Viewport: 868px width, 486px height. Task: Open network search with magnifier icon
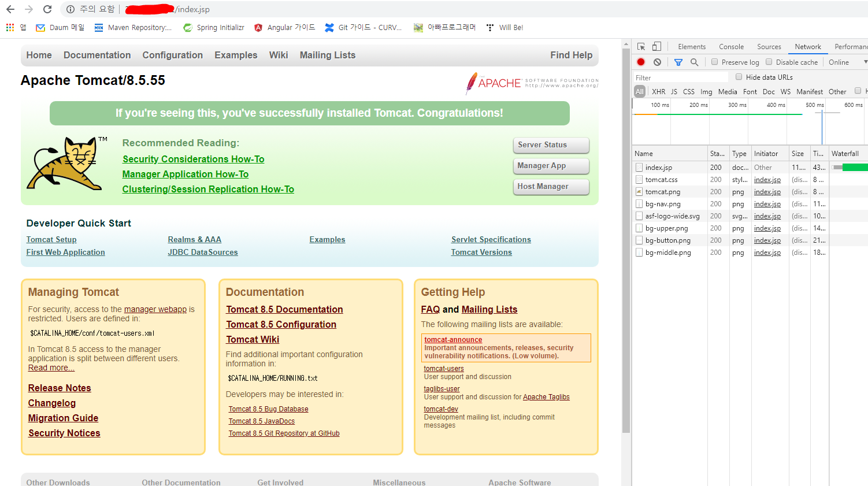[x=694, y=62]
